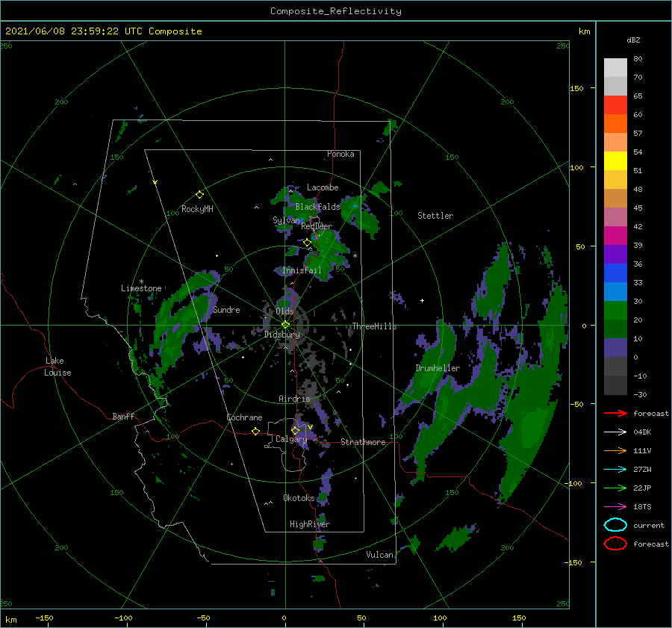Select the 30 dBZ light blue swatch

coord(615,292)
